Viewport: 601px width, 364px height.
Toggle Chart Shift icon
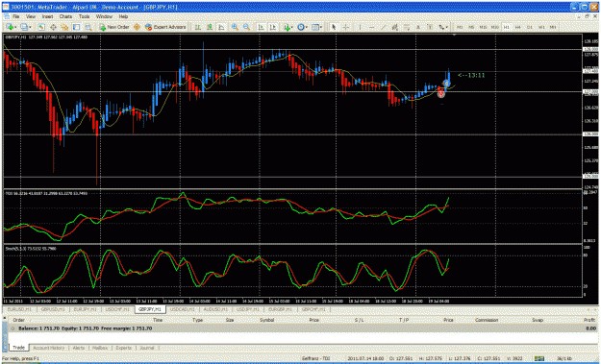click(x=272, y=27)
